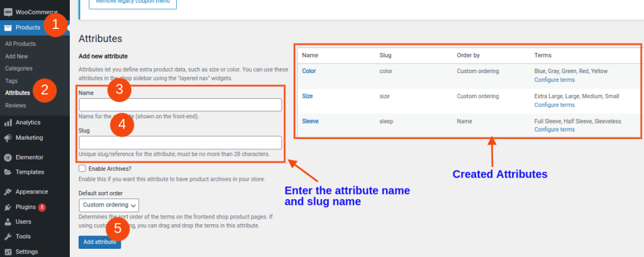Click the Order by column header
This screenshot has width=644, height=257.
468,55
